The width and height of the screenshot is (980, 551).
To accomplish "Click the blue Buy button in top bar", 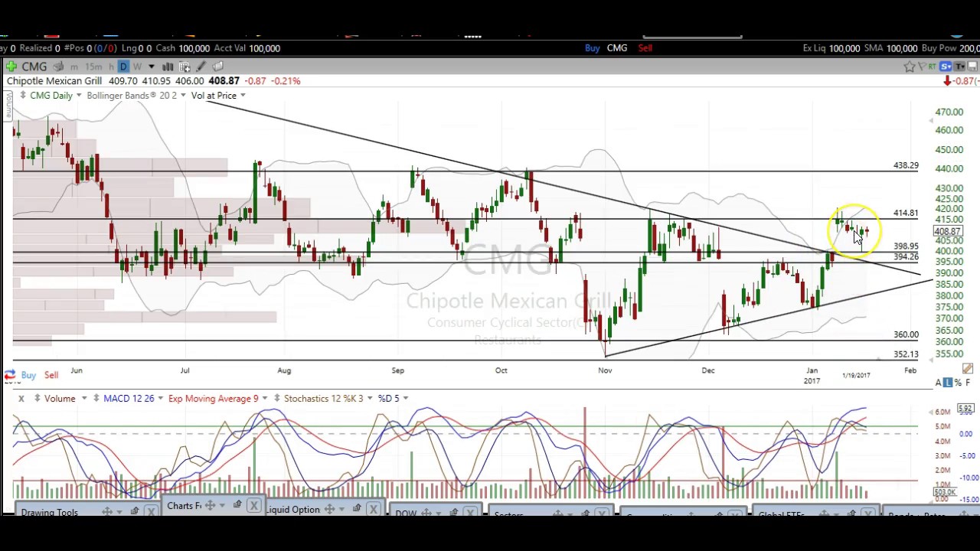I will tap(592, 48).
